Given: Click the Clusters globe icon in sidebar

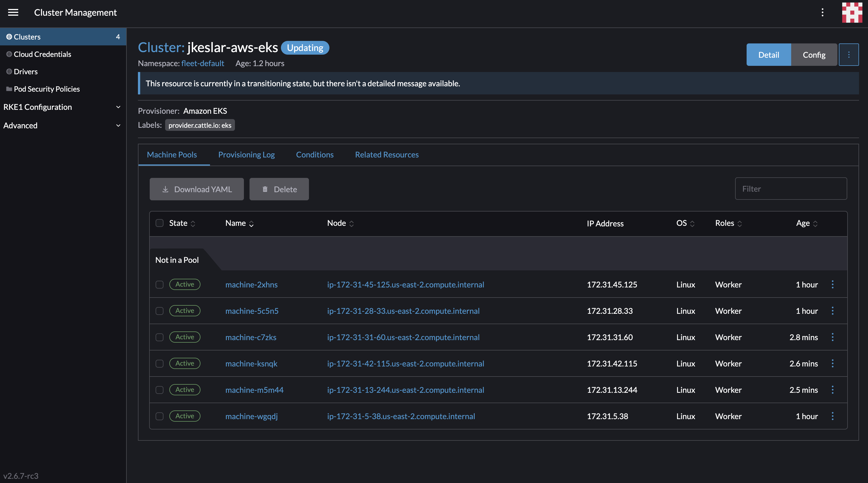Looking at the screenshot, I should pyautogui.click(x=9, y=37).
